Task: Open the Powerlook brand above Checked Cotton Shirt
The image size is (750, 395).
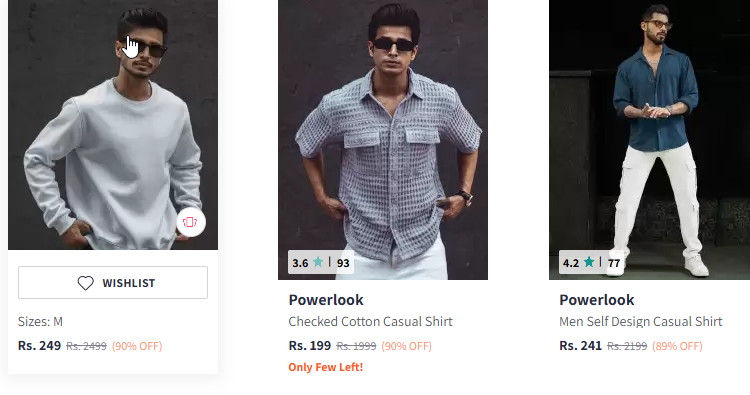Action: [x=326, y=300]
